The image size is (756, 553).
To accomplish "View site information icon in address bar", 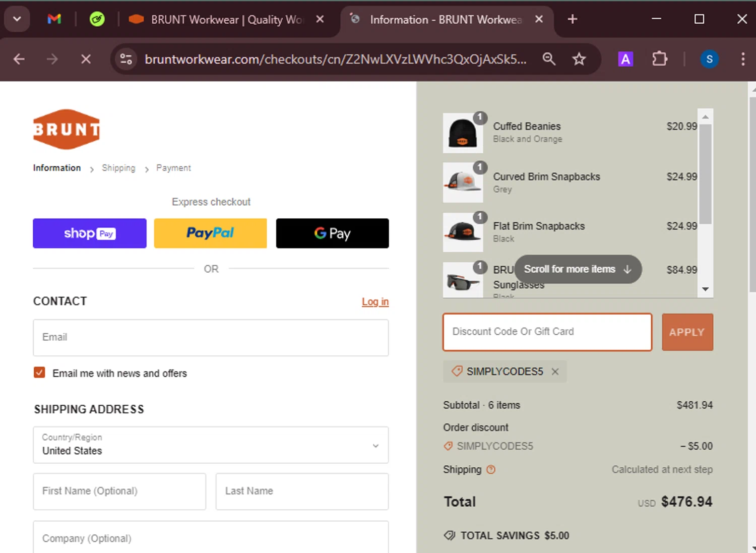I will click(126, 59).
